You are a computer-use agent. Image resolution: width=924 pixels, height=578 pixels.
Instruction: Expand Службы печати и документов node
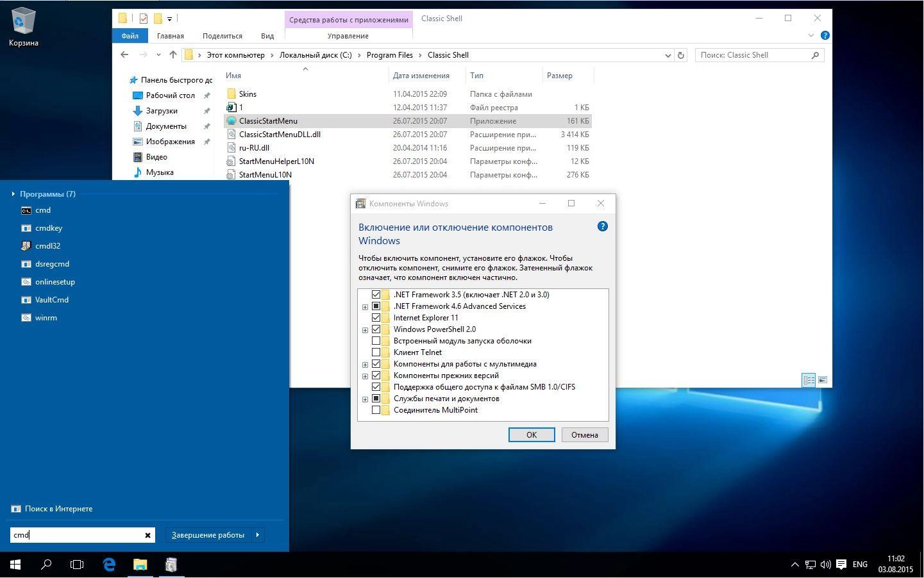(x=365, y=399)
